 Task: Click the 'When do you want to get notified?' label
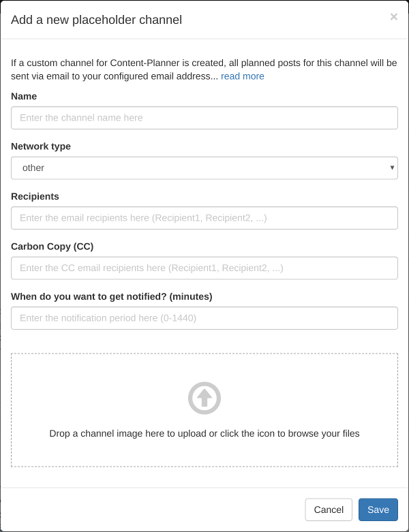pos(112,296)
